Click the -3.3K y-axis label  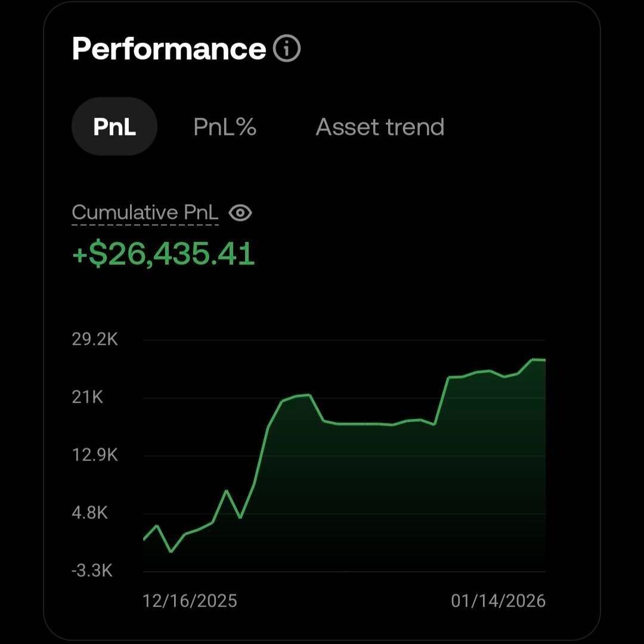point(92,571)
